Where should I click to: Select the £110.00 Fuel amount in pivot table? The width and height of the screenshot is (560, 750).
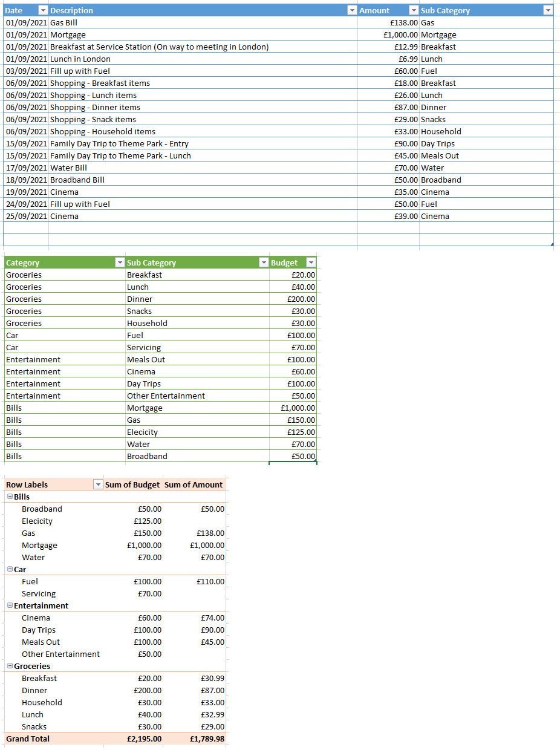click(x=210, y=581)
